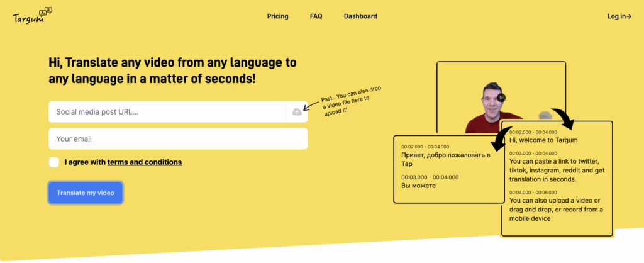Click the presenter video thumbnail
The width and height of the screenshot is (644, 263).
(501, 98)
